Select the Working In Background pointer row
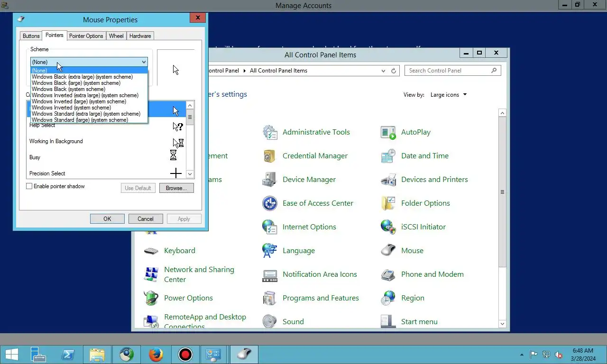The width and height of the screenshot is (607, 364). (107, 141)
